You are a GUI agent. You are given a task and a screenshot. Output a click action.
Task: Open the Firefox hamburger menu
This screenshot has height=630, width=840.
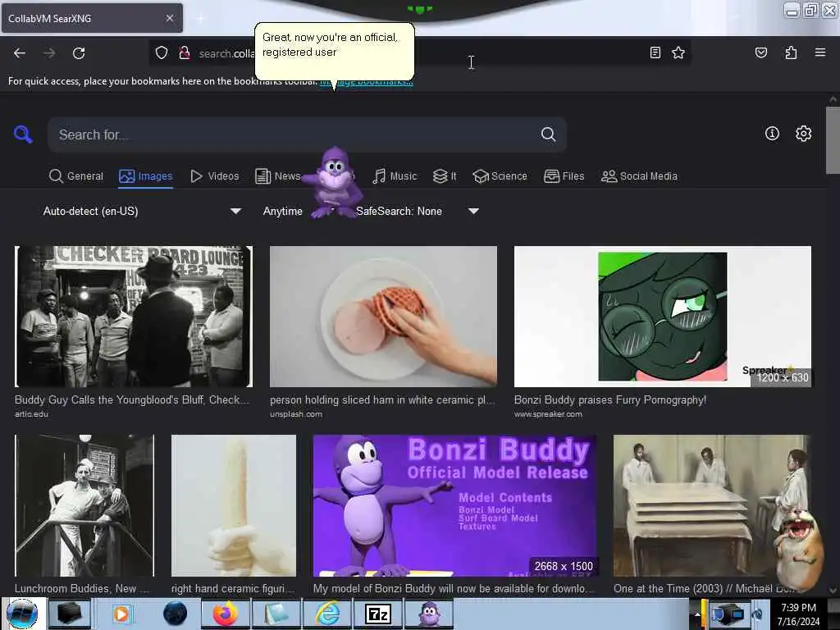pos(819,52)
